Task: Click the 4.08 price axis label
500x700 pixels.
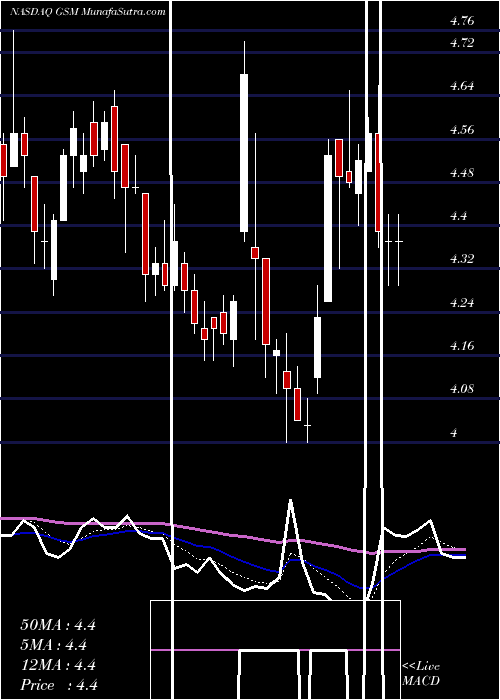Action: (462, 389)
